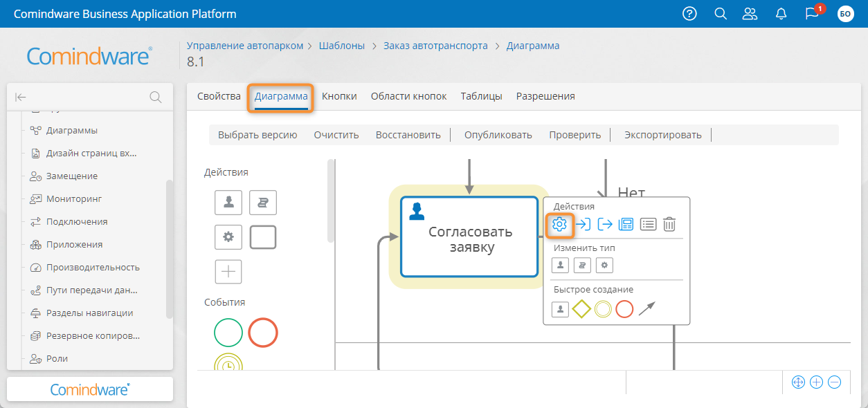
Task: Open the БО user avatar menu
Action: pyautogui.click(x=845, y=14)
